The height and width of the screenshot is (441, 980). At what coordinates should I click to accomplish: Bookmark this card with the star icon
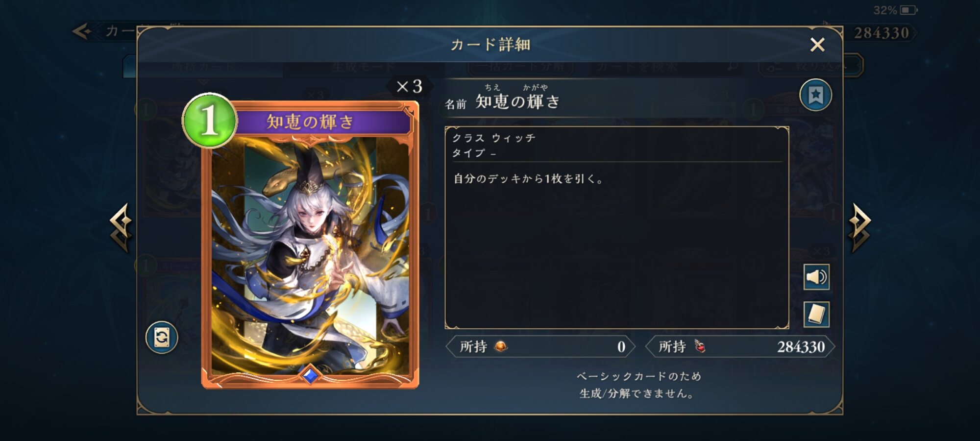[x=815, y=95]
